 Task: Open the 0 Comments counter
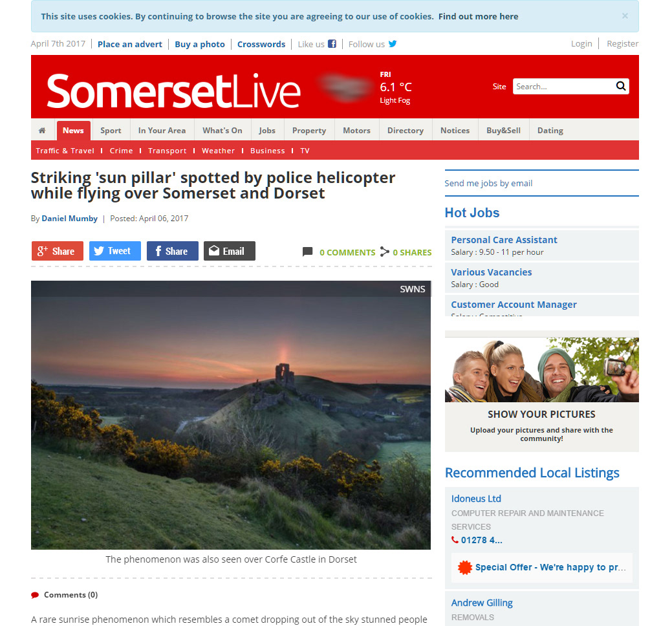[347, 252]
